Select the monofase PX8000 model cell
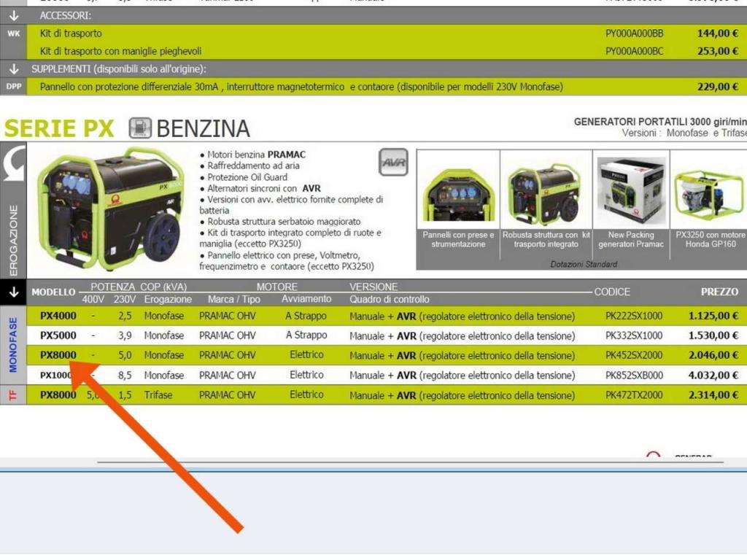This screenshot has width=747, height=560. point(58,355)
